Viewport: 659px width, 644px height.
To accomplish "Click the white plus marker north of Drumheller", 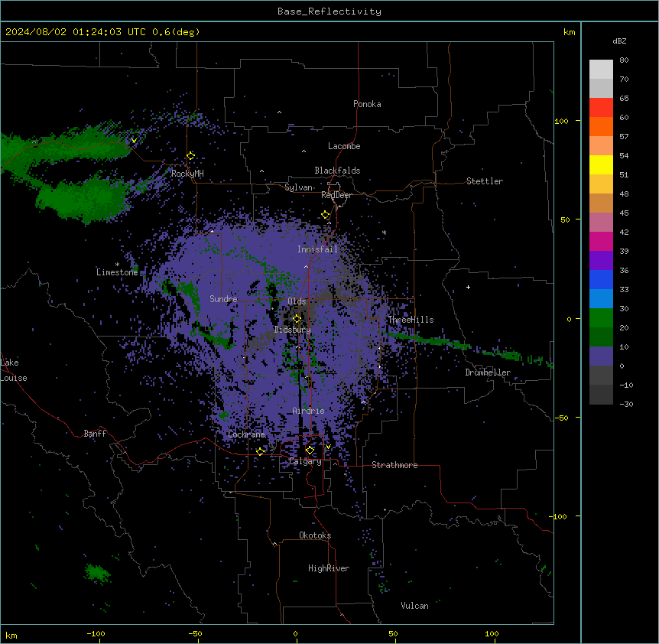I will (x=468, y=287).
